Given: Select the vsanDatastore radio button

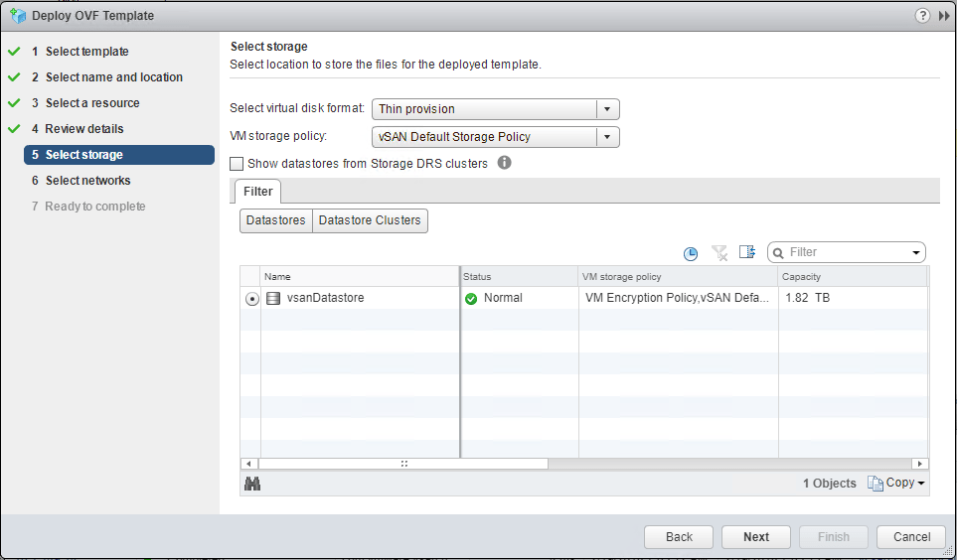Looking at the screenshot, I should (252, 299).
